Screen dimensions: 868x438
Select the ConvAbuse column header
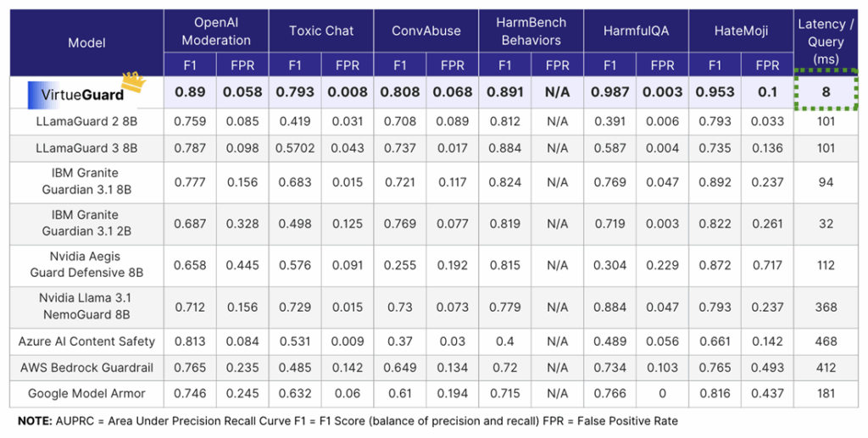tap(426, 31)
